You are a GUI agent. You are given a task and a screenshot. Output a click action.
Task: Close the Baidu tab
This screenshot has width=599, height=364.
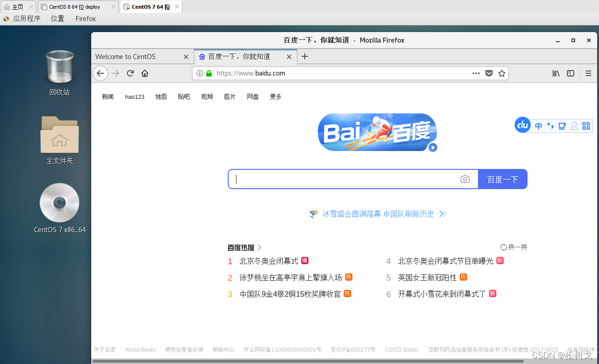pos(289,57)
